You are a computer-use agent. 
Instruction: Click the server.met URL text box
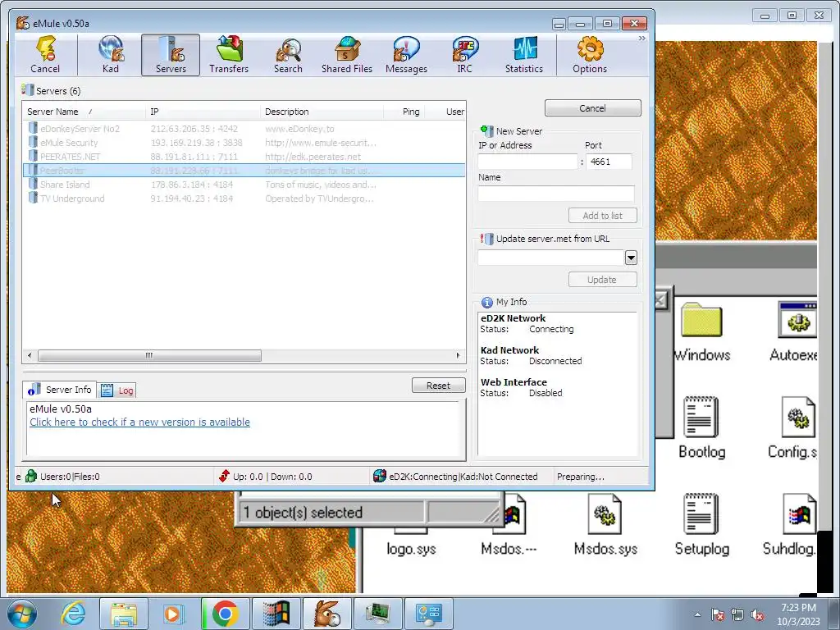550,258
